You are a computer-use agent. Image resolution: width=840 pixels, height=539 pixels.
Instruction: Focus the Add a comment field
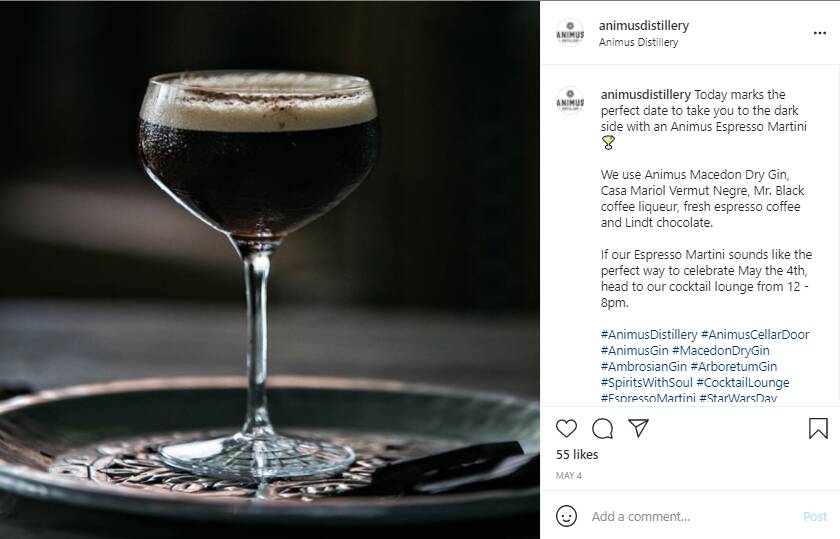pyautogui.click(x=691, y=516)
